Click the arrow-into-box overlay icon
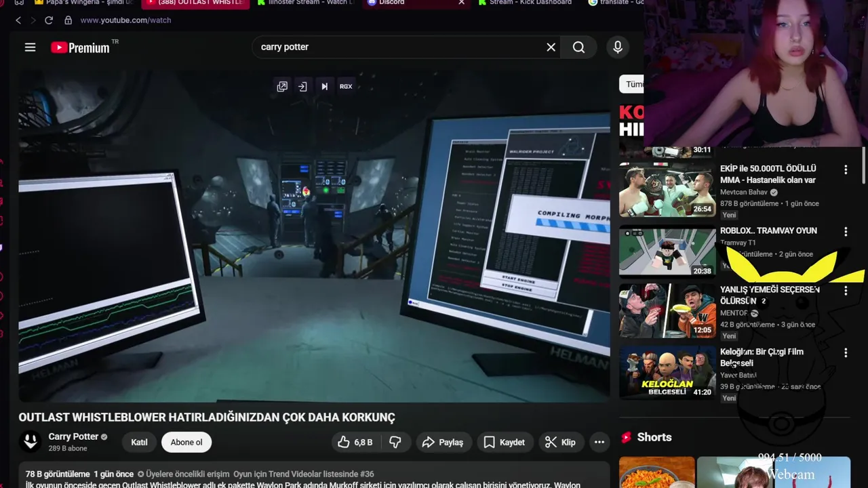The height and width of the screenshot is (488, 868). (x=303, y=86)
